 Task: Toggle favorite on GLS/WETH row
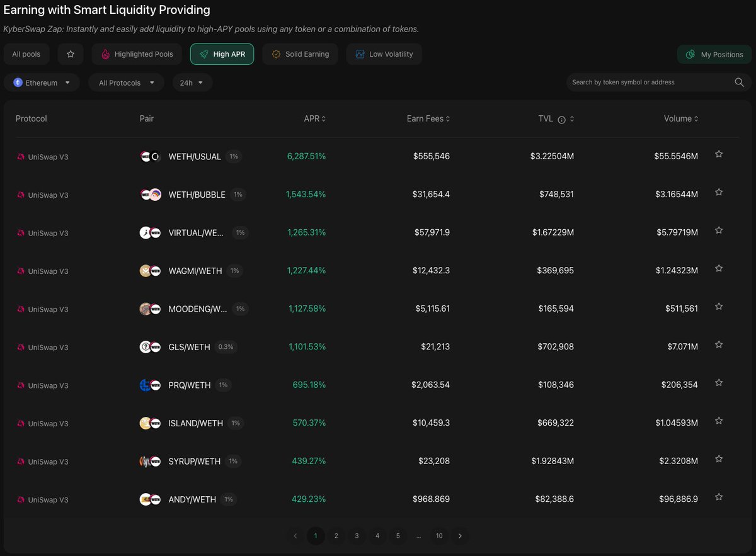[x=719, y=345]
